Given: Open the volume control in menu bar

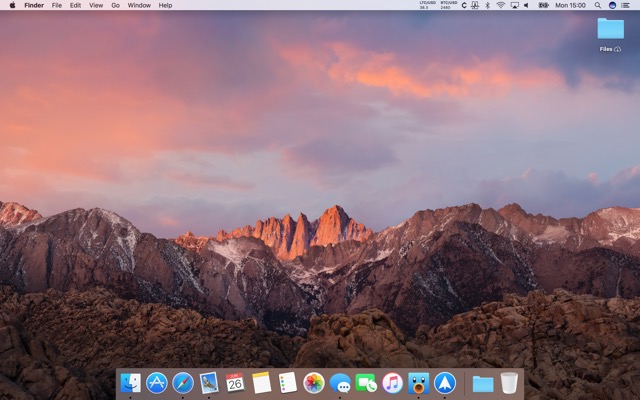Looking at the screenshot, I should coord(526,5).
